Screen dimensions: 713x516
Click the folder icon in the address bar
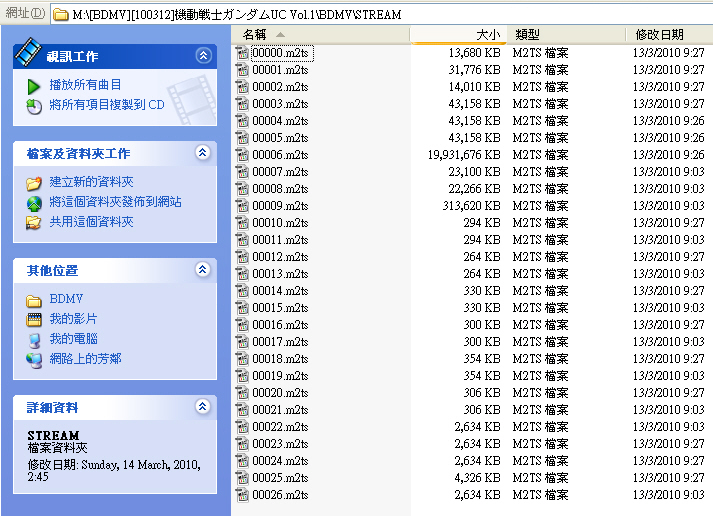[x=60, y=15]
